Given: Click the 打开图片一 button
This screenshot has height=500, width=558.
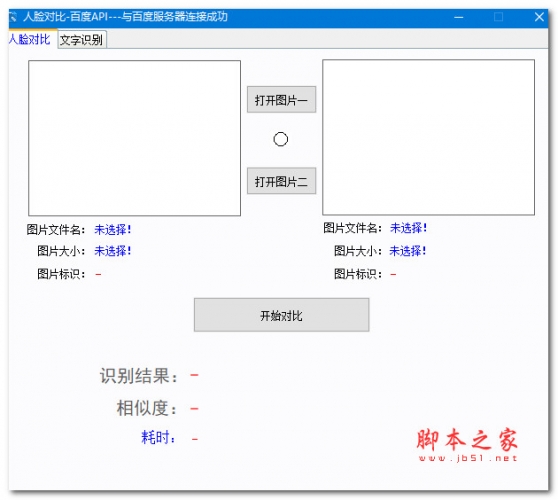Looking at the screenshot, I should pyautogui.click(x=281, y=100).
